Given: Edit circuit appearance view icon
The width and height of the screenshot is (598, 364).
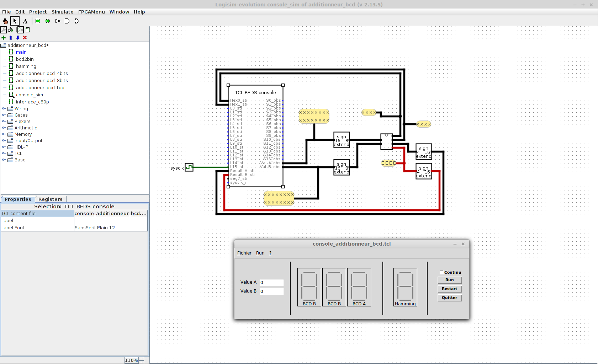Looking at the screenshot, I should [28, 30].
